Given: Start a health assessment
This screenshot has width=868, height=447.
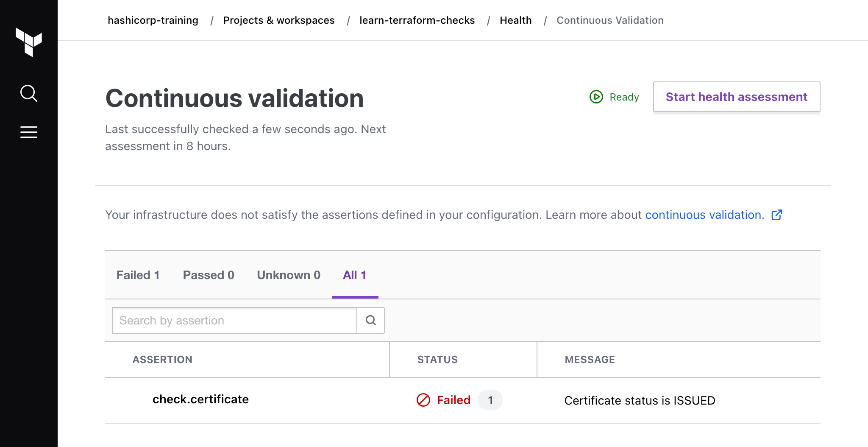Looking at the screenshot, I should (x=736, y=97).
